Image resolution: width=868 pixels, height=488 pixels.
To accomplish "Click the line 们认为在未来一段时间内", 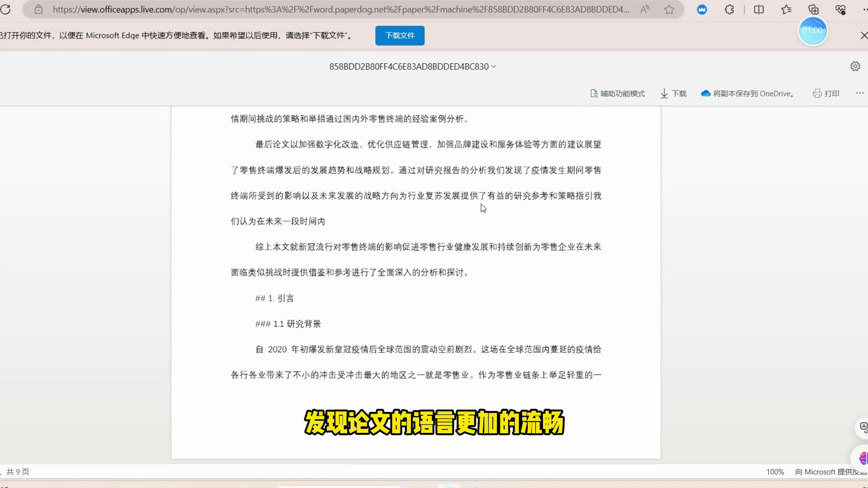I will (278, 221).
